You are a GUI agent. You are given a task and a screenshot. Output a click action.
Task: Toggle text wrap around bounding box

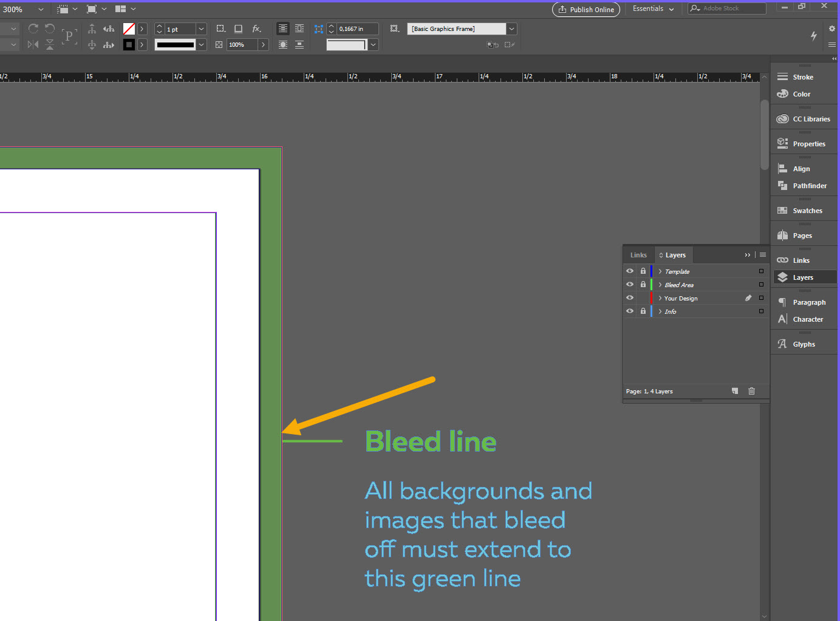tap(299, 29)
